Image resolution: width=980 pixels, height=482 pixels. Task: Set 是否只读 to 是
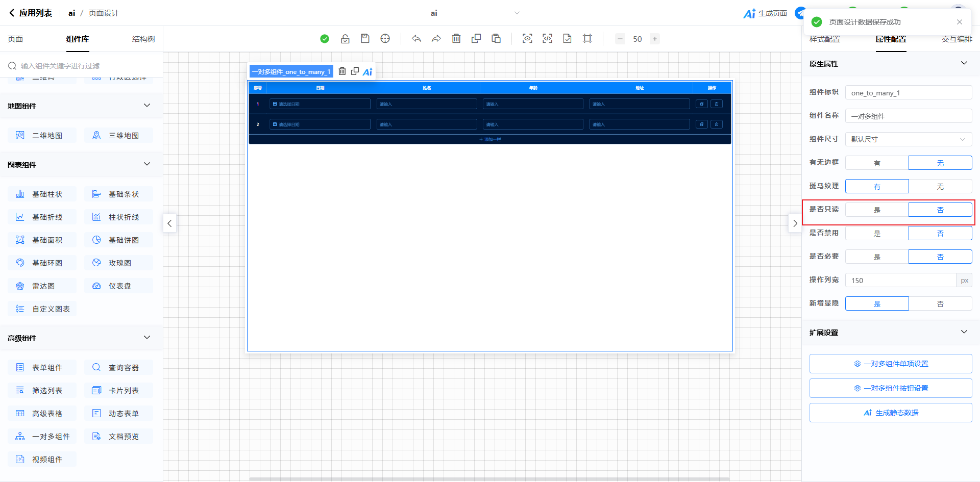(877, 210)
